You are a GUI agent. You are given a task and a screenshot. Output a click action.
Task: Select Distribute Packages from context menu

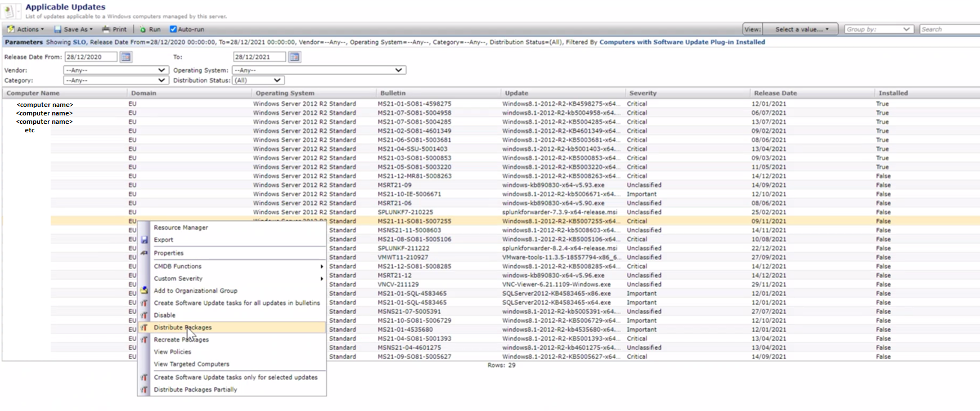[x=183, y=328]
